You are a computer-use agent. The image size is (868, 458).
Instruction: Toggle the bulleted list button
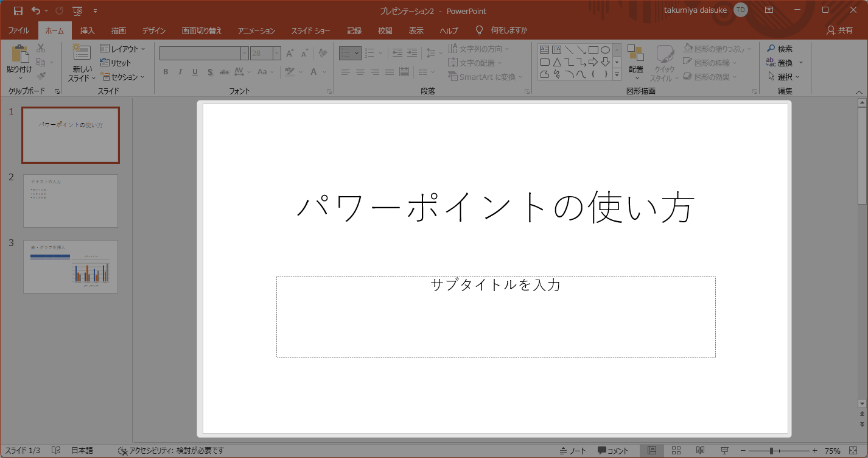346,54
